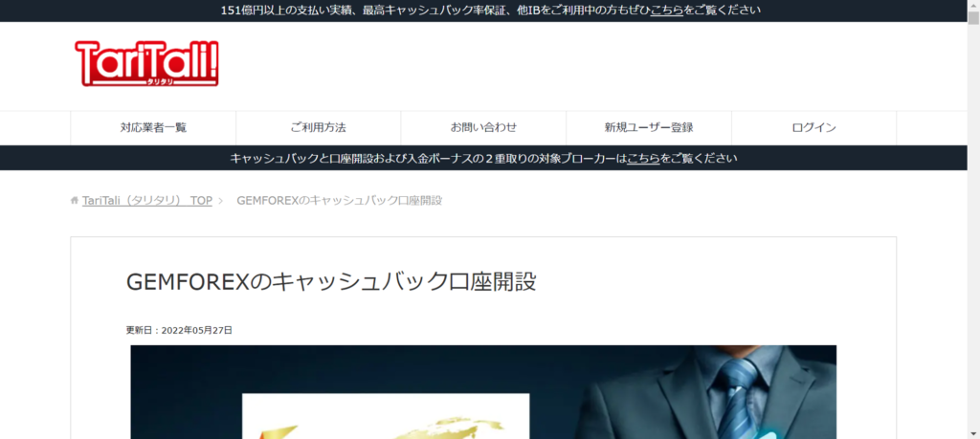Image resolution: width=980 pixels, height=439 pixels.
Task: Open the ログイン menu item
Action: point(813,127)
